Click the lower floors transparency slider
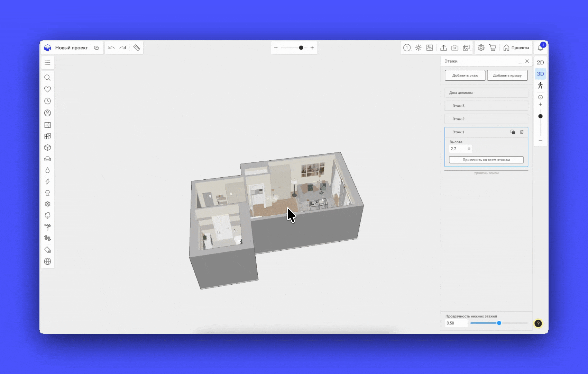588x374 pixels. 499,323
